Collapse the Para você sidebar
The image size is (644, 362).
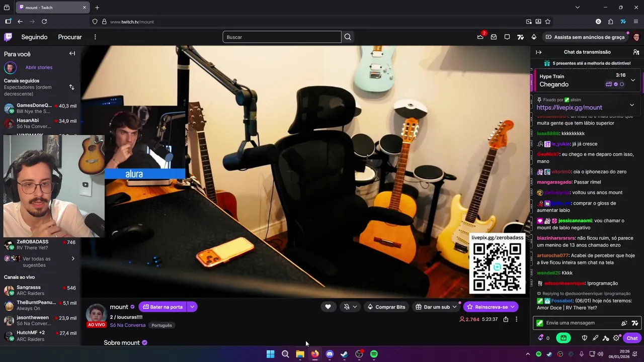pyautogui.click(x=72, y=53)
